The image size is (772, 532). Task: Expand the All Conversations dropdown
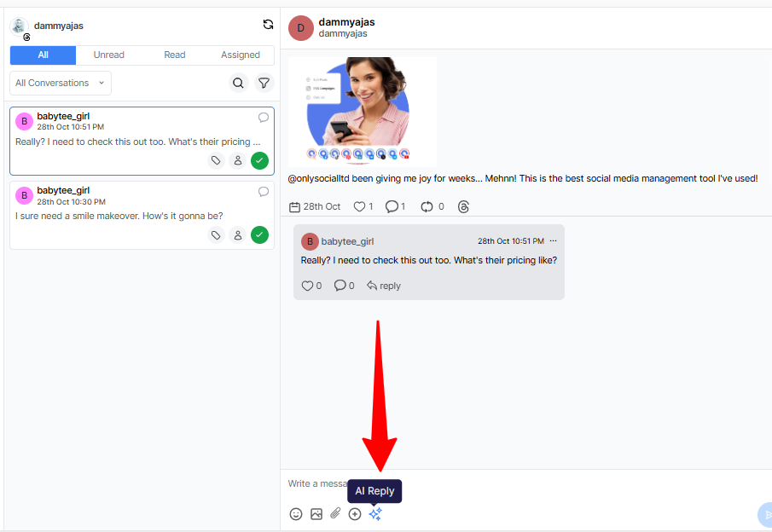point(61,83)
